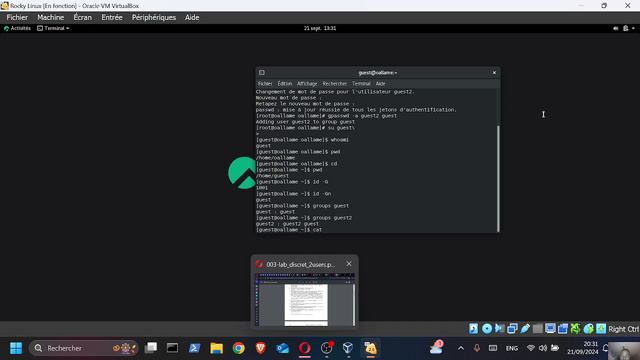
Task: Click the 'groups guest2' command line
Action: [x=304, y=218]
